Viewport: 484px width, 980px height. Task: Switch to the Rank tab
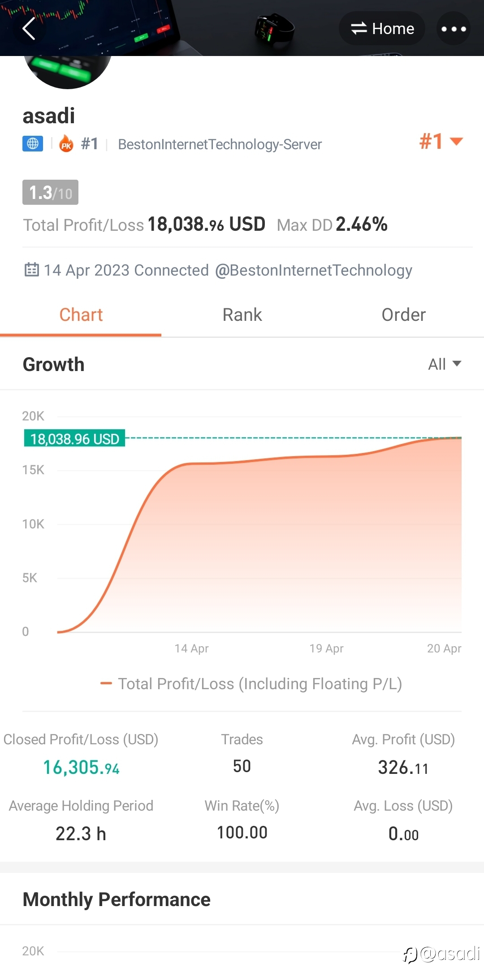coord(242,315)
